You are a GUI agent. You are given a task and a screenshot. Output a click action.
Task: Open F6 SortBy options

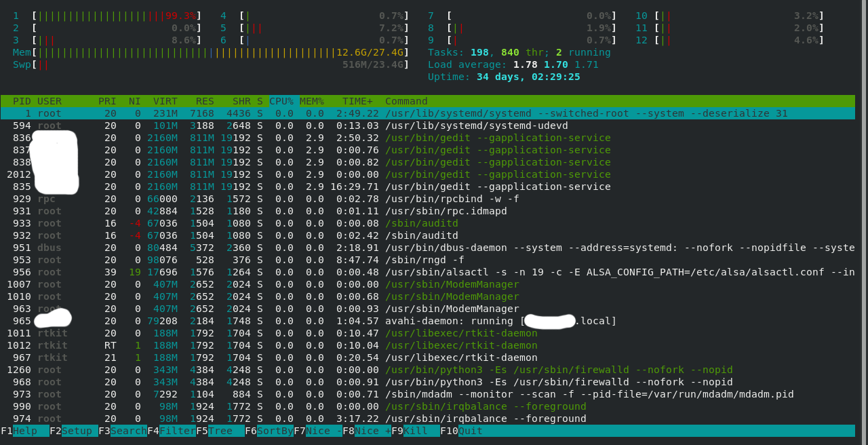click(x=269, y=431)
